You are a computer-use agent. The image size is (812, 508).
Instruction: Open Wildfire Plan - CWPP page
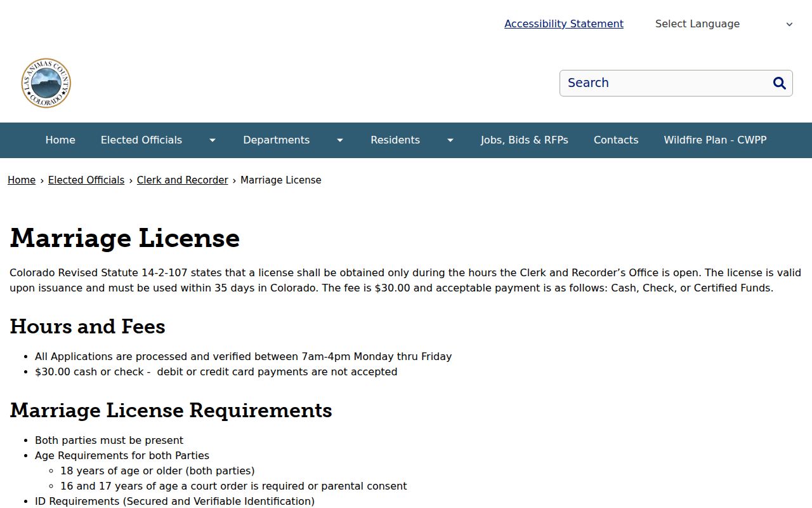pyautogui.click(x=716, y=140)
